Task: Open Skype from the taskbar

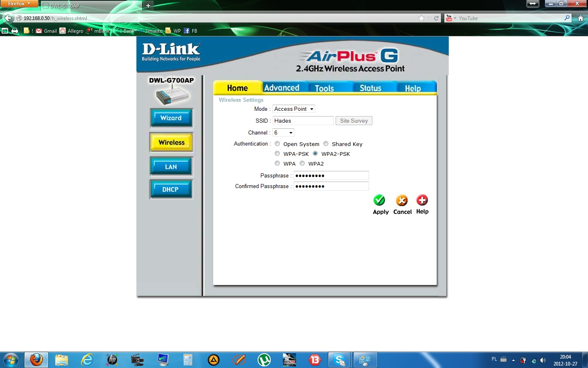Action: pos(339,360)
